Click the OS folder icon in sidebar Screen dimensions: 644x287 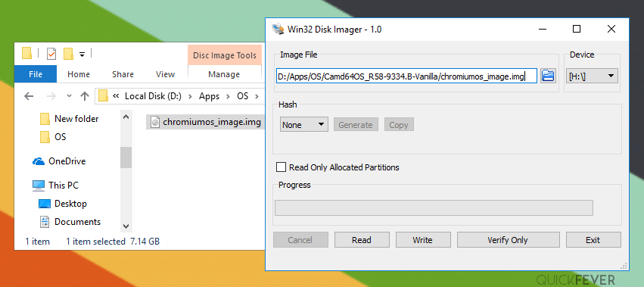45,137
